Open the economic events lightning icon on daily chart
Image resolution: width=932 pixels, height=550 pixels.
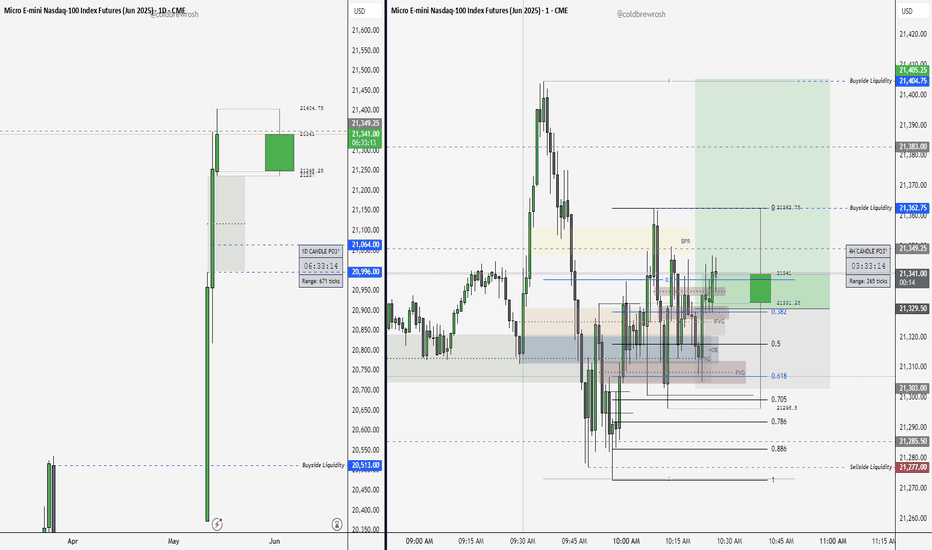point(217,524)
